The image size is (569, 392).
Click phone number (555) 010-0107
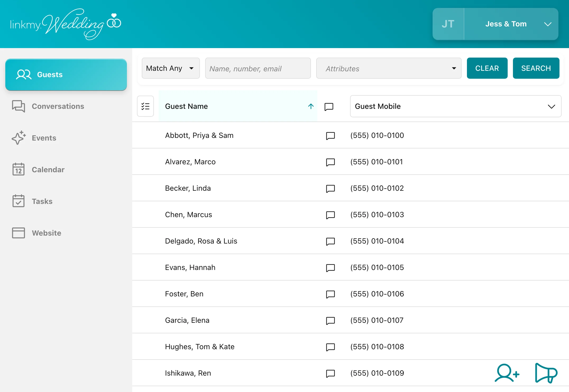377,320
